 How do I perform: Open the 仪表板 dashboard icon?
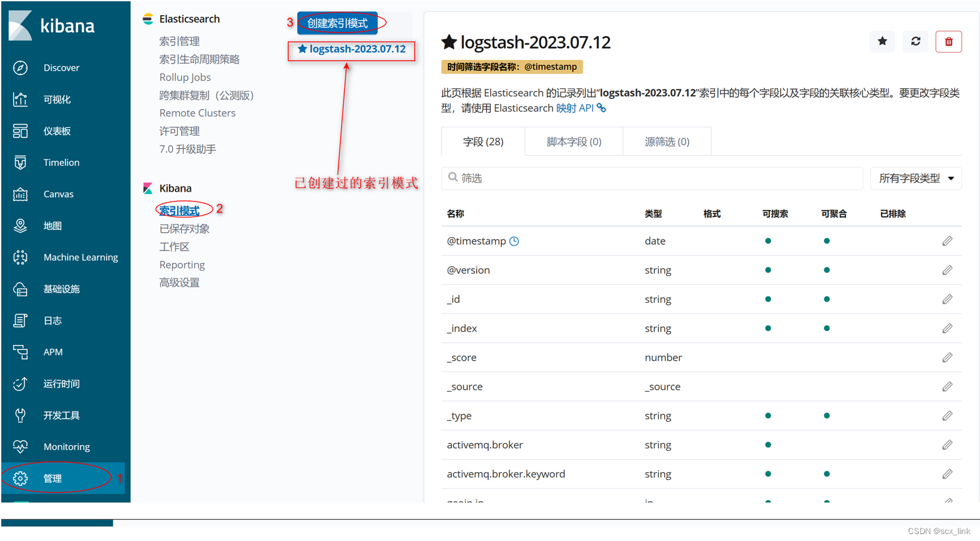[x=20, y=131]
